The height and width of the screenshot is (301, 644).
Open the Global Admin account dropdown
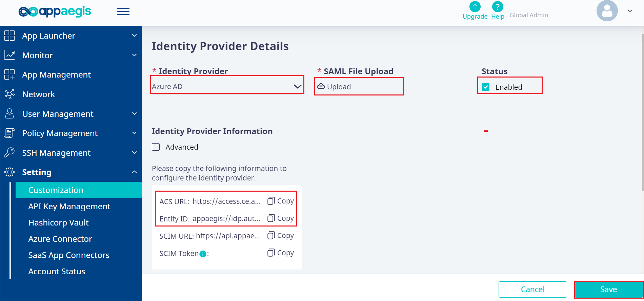[629, 11]
